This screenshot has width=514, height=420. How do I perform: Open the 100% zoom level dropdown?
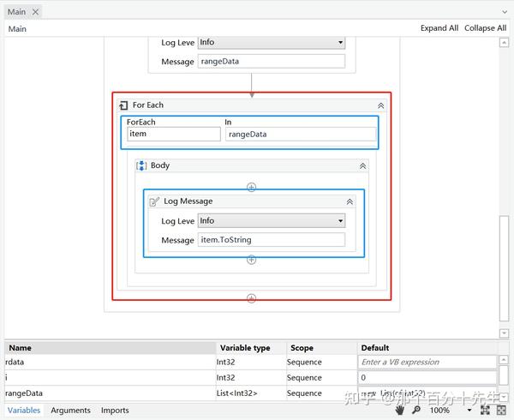[469, 411]
